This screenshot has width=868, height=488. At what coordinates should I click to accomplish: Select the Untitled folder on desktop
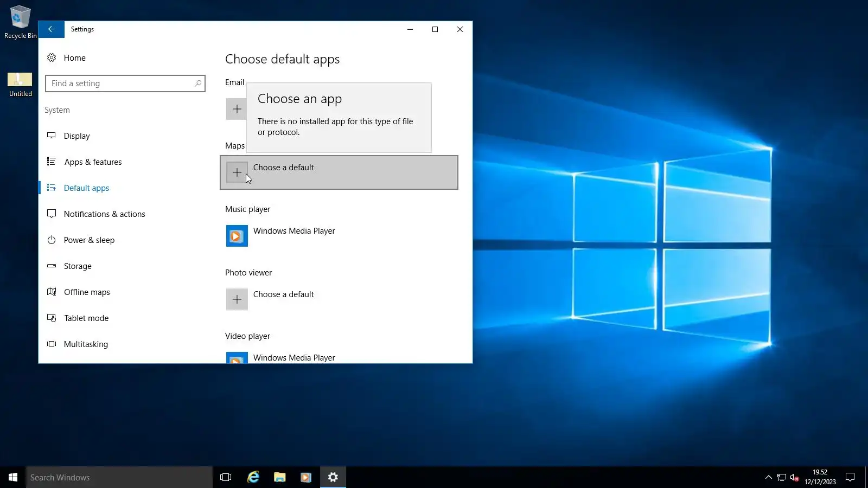(20, 85)
